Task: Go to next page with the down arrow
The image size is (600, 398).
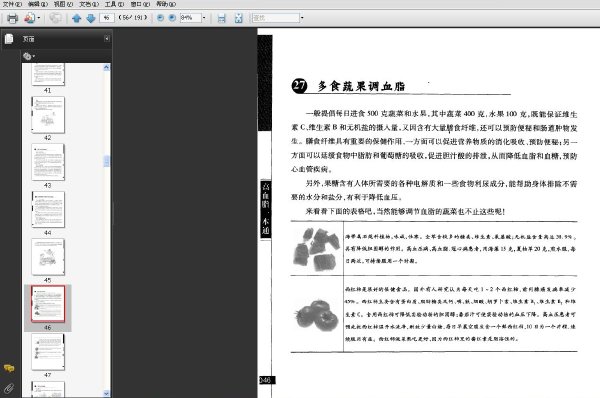Action: pyautogui.click(x=91, y=18)
